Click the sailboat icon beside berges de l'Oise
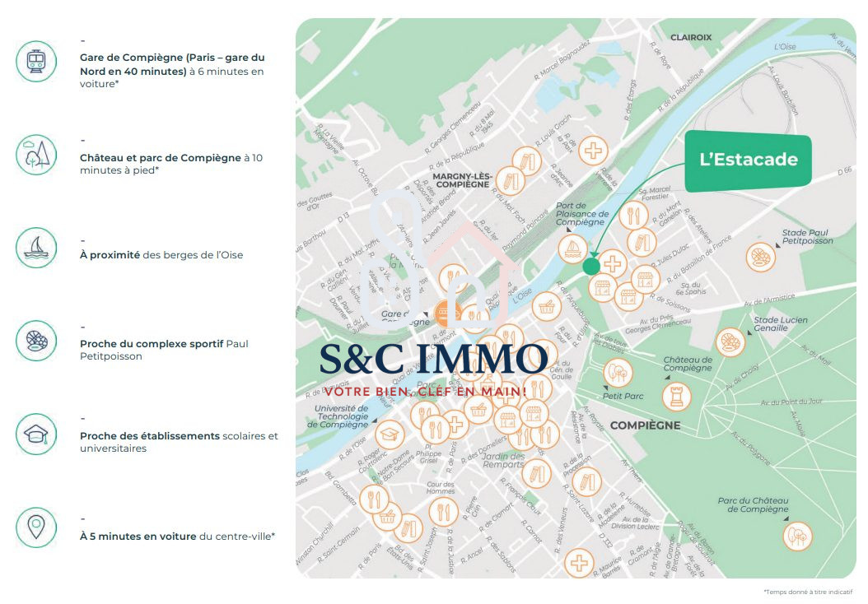 [36, 248]
